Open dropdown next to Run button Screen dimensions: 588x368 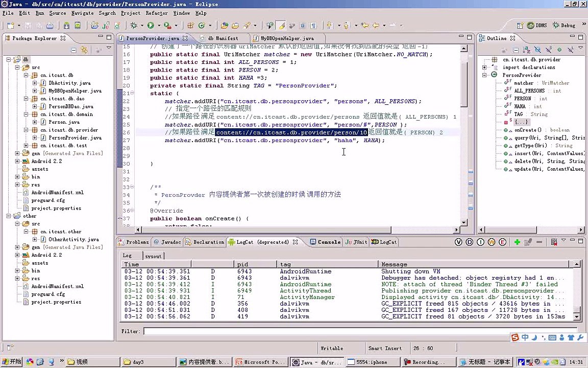[159, 26]
